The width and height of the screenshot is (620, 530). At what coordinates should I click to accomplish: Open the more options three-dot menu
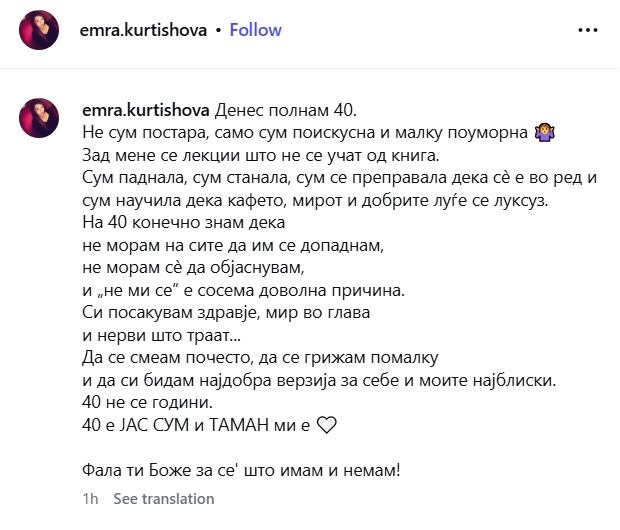[587, 30]
